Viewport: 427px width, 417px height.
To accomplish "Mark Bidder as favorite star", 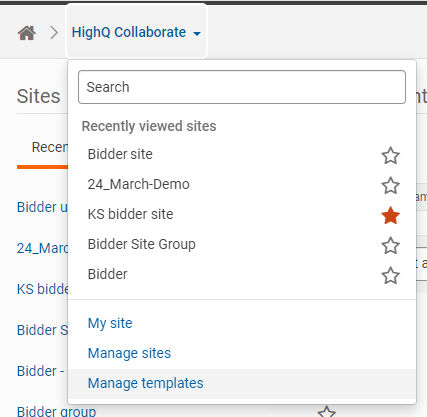I will (390, 275).
